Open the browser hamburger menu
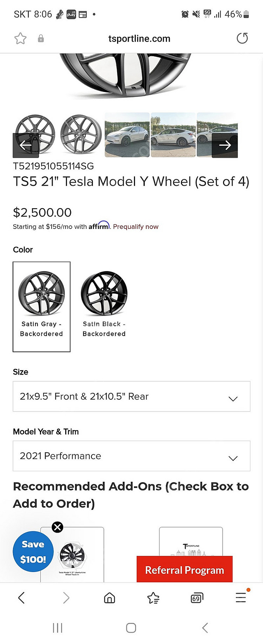The image size is (263, 644). (x=241, y=597)
